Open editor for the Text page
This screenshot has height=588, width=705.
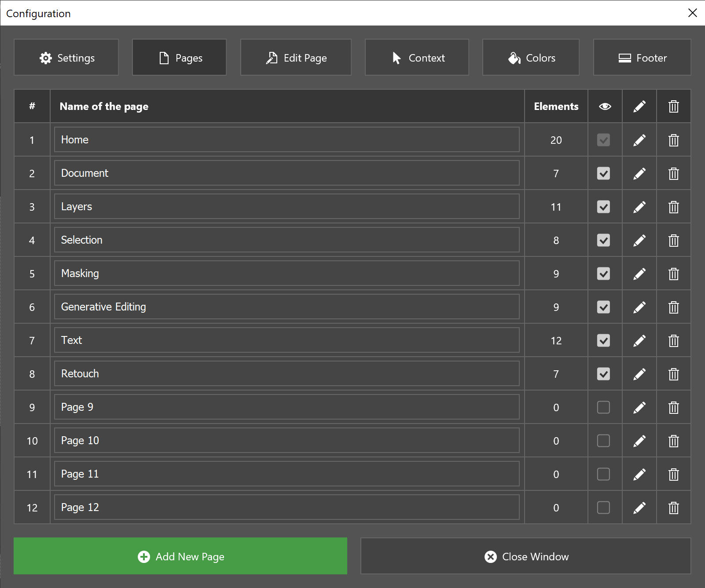pos(639,341)
